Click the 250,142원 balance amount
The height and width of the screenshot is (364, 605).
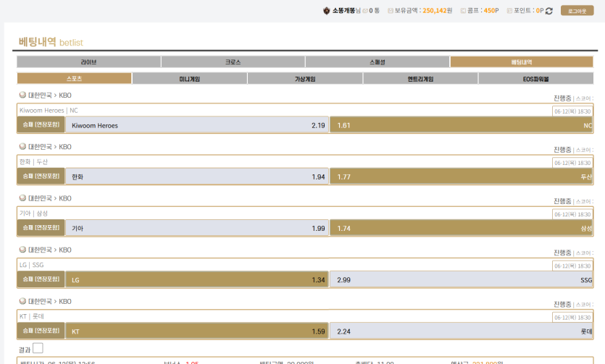(x=437, y=11)
